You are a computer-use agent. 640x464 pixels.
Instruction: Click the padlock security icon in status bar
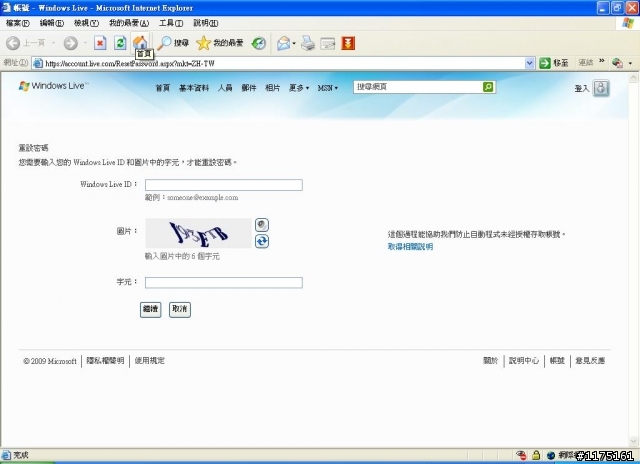pos(536,455)
